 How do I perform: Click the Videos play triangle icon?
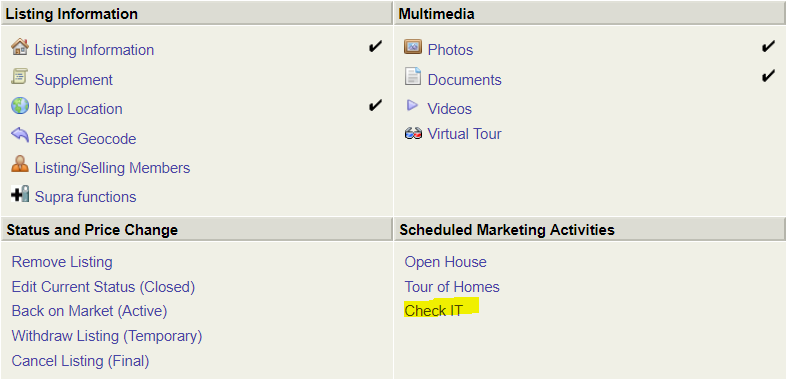tap(413, 105)
